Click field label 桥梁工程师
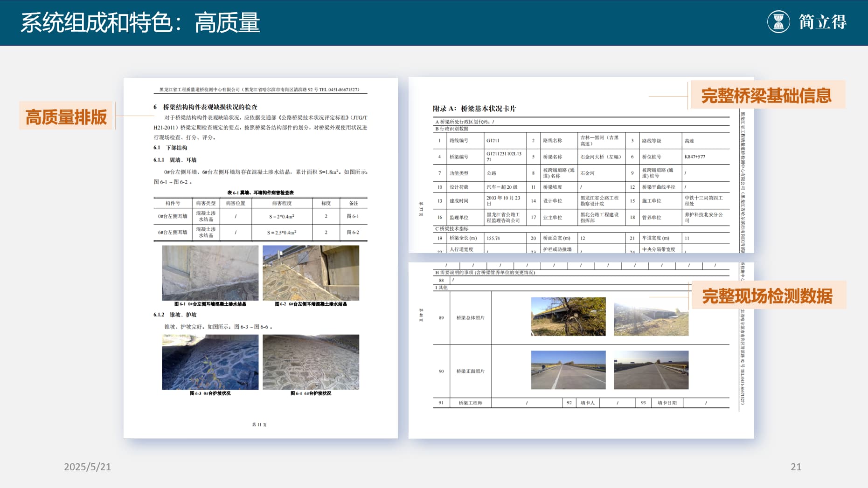868x488 pixels. [470, 403]
